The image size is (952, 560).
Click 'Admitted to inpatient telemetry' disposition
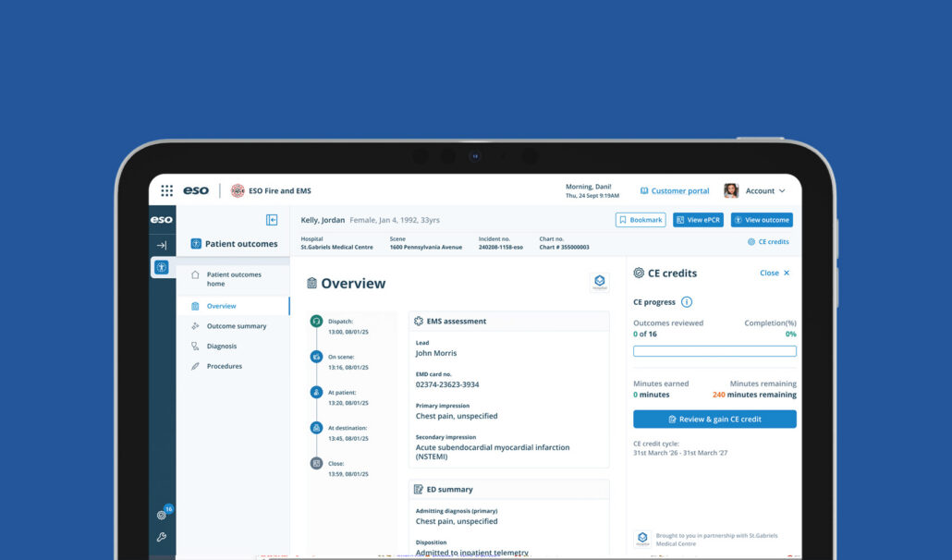pyautogui.click(x=471, y=553)
